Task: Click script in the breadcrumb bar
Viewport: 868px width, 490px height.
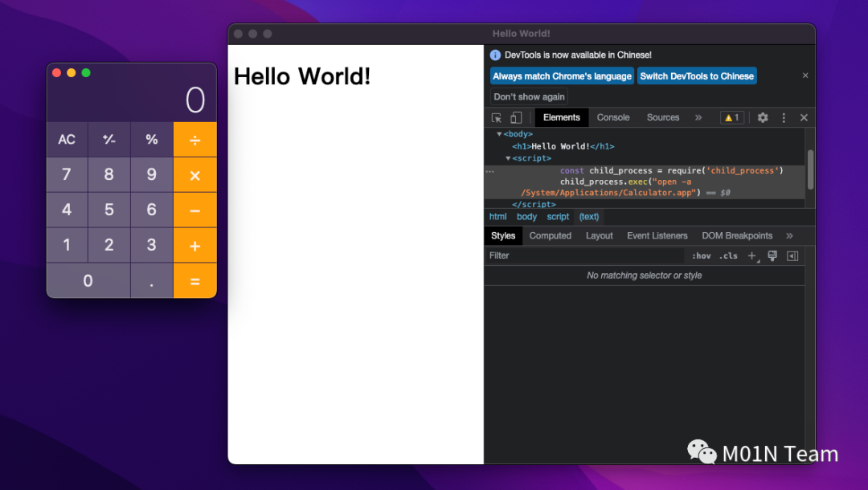Action: [x=558, y=217]
